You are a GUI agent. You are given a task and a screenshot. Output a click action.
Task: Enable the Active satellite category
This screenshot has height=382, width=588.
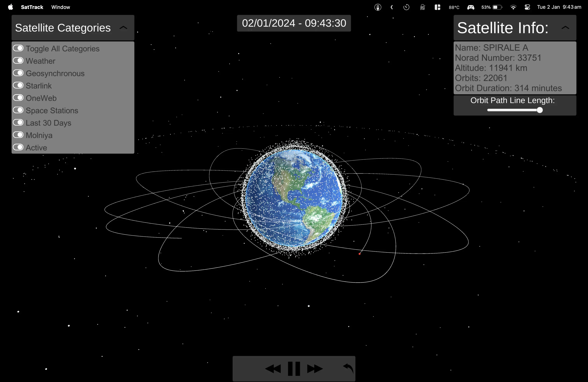click(x=18, y=147)
